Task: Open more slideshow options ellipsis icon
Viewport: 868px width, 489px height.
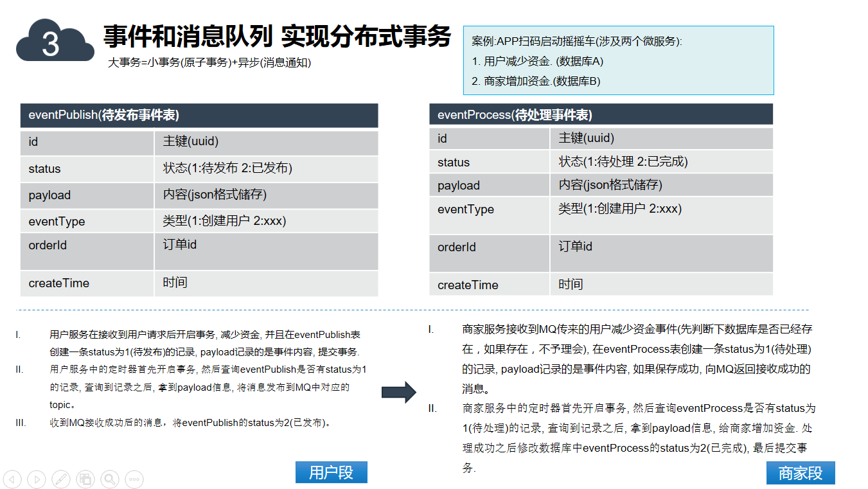Action: (x=134, y=479)
